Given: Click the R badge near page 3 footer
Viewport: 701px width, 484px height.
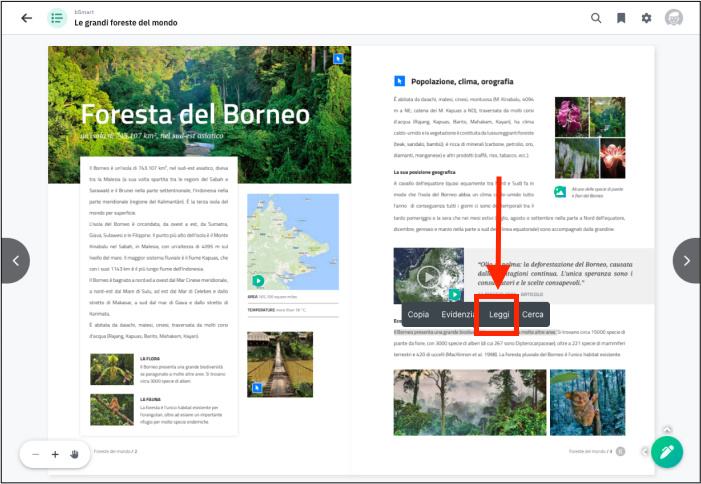Looking at the screenshot, I should (620, 451).
